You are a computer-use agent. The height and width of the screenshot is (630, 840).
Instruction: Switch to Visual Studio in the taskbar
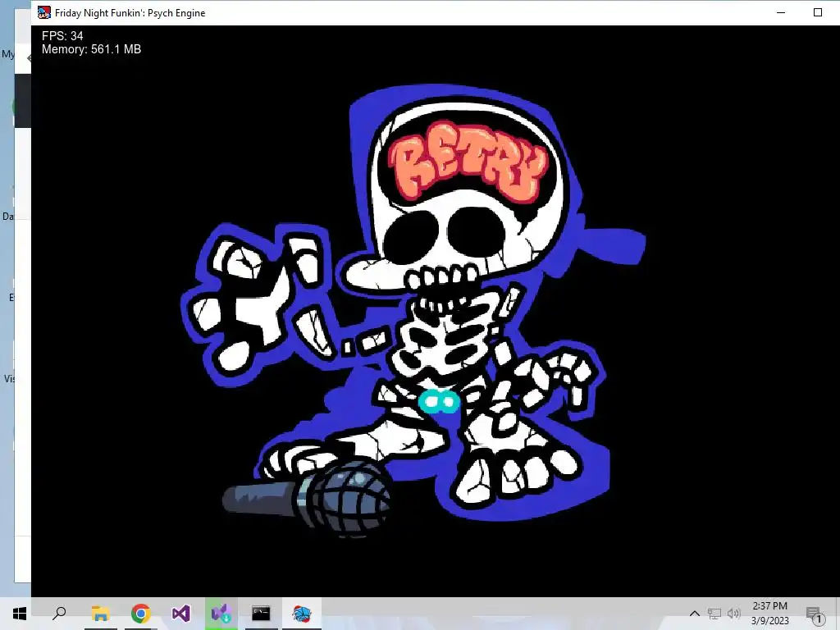[x=180, y=614]
